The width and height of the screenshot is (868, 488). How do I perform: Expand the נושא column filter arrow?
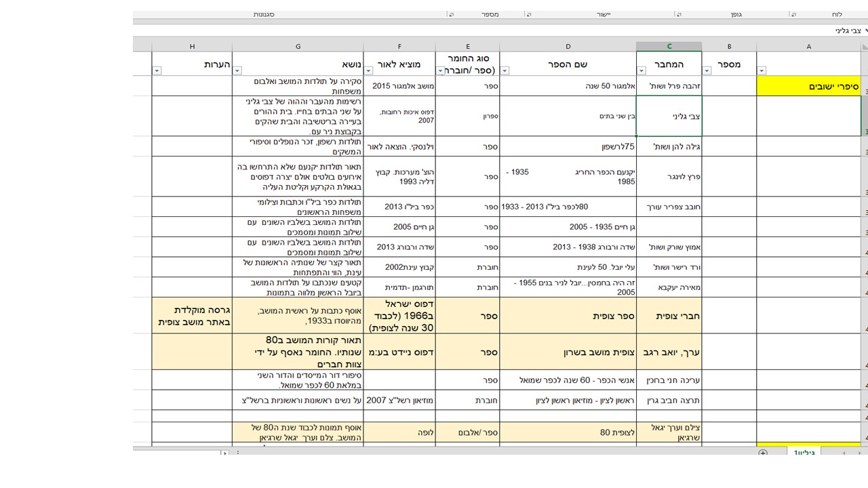(237, 70)
